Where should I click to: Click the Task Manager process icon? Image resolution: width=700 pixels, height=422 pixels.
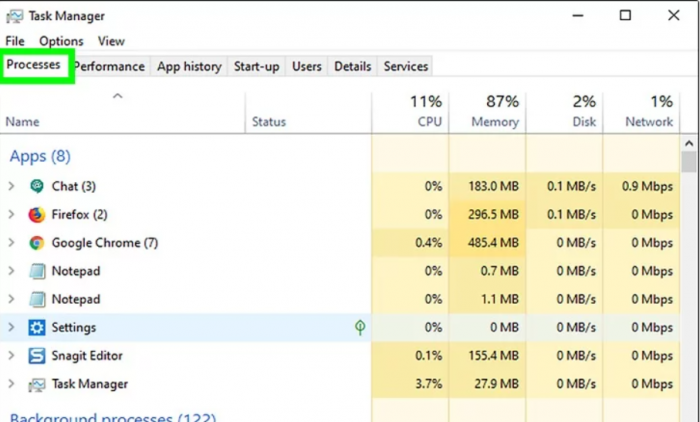pyautogui.click(x=37, y=384)
